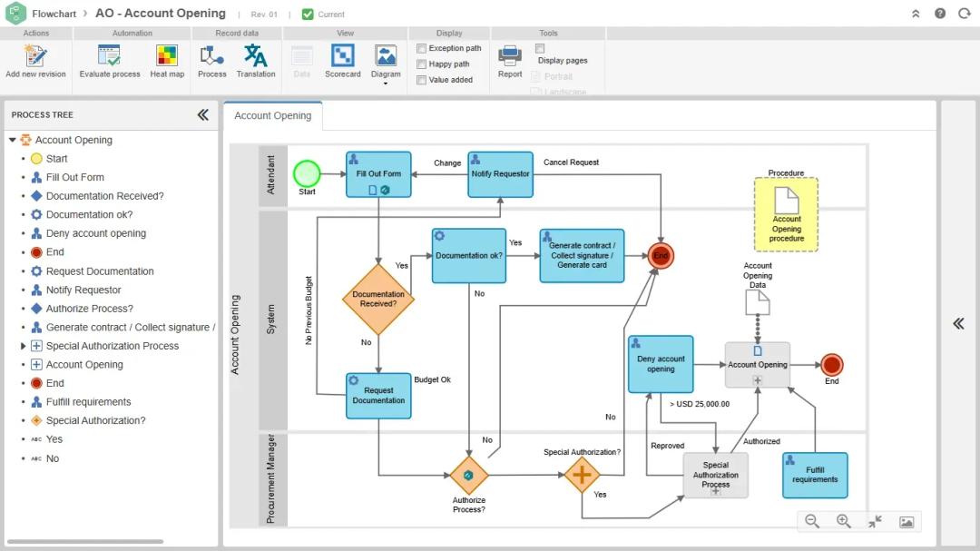This screenshot has height=551, width=980.
Task: Click the Translation icon
Action: [x=256, y=56]
